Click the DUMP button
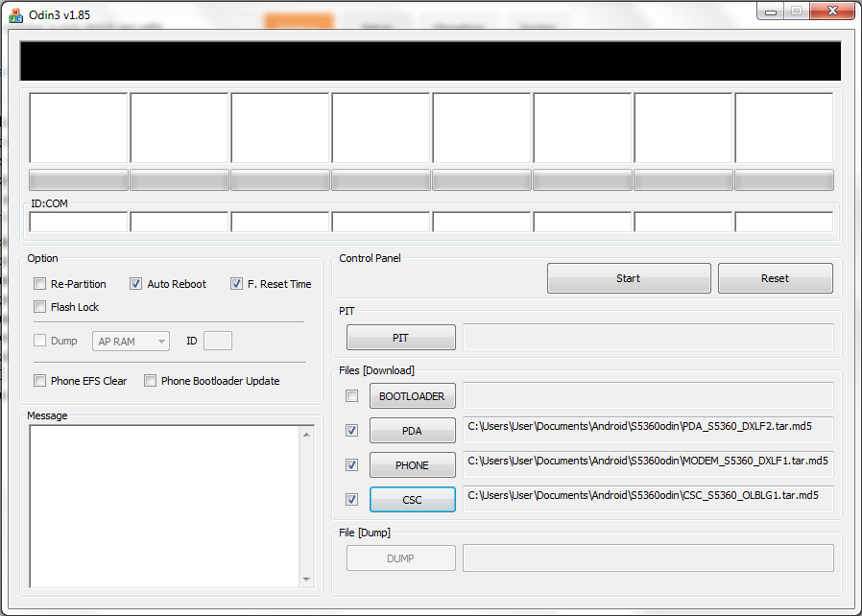Viewport: 862px width, 616px height. (401, 558)
